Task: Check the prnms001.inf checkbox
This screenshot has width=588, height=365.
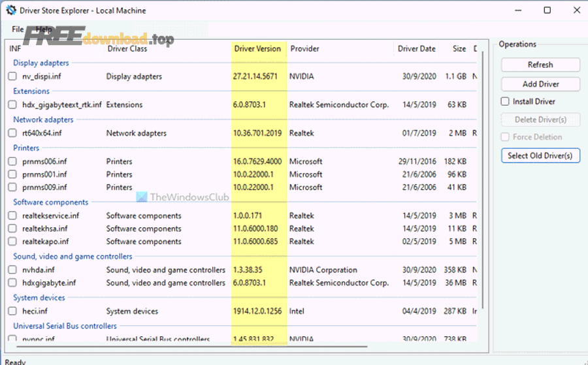Action: (x=12, y=174)
